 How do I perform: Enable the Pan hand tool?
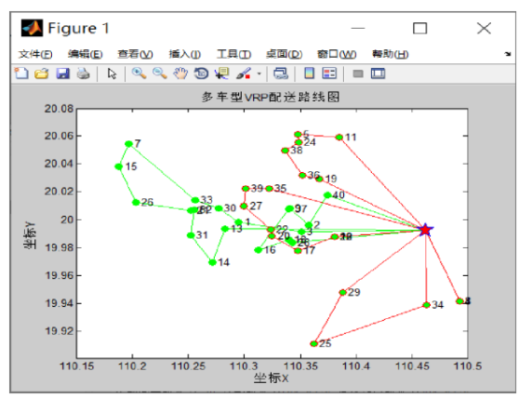180,73
